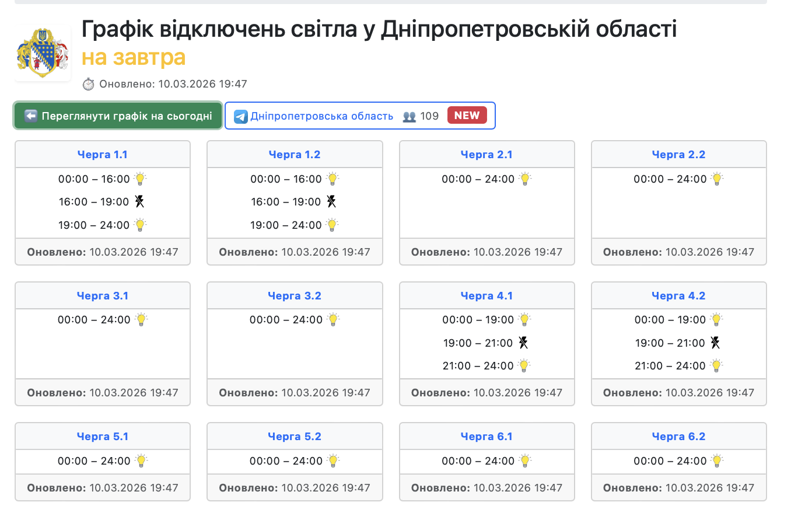The image size is (812, 509).
Task: Go to Черга 6.2 queue page
Action: (x=678, y=437)
